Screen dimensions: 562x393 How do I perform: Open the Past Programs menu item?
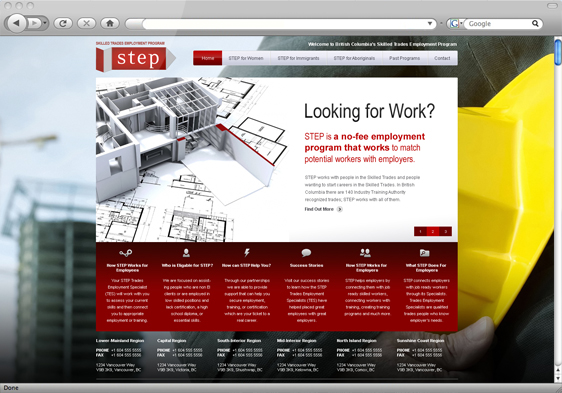click(x=405, y=58)
